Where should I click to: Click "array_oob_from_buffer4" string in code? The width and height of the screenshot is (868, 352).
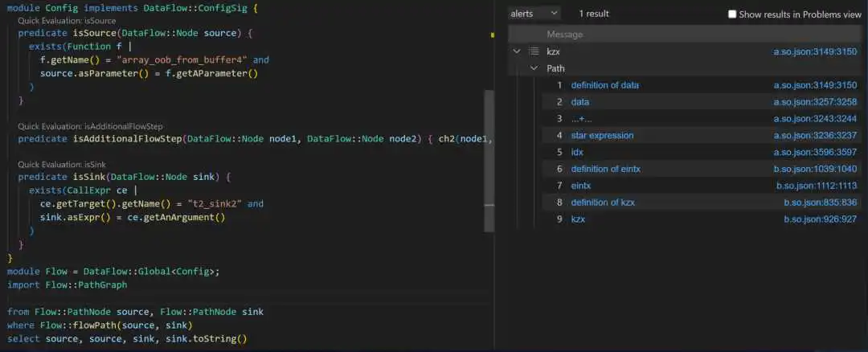pyautogui.click(x=183, y=59)
